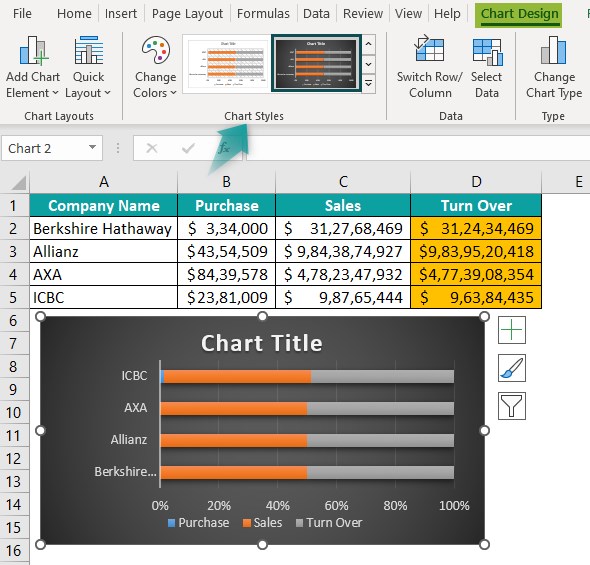Image resolution: width=590 pixels, height=565 pixels.
Task: Select the Chart Design tab
Action: click(519, 14)
